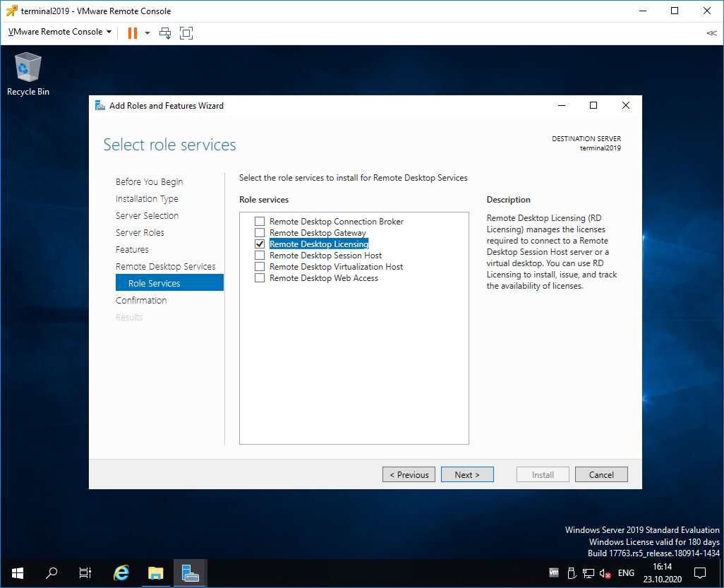Go to the Server Roles step
Viewport: 724px width, 588px height.
[x=140, y=232]
